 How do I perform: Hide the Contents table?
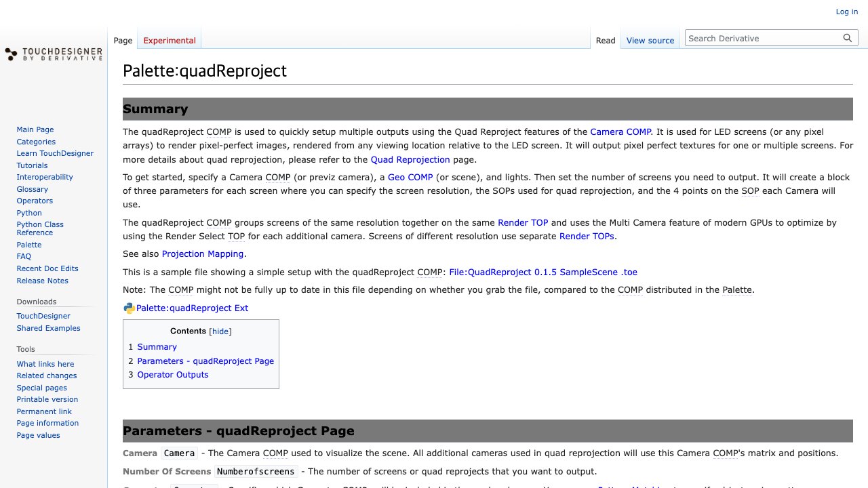(220, 331)
